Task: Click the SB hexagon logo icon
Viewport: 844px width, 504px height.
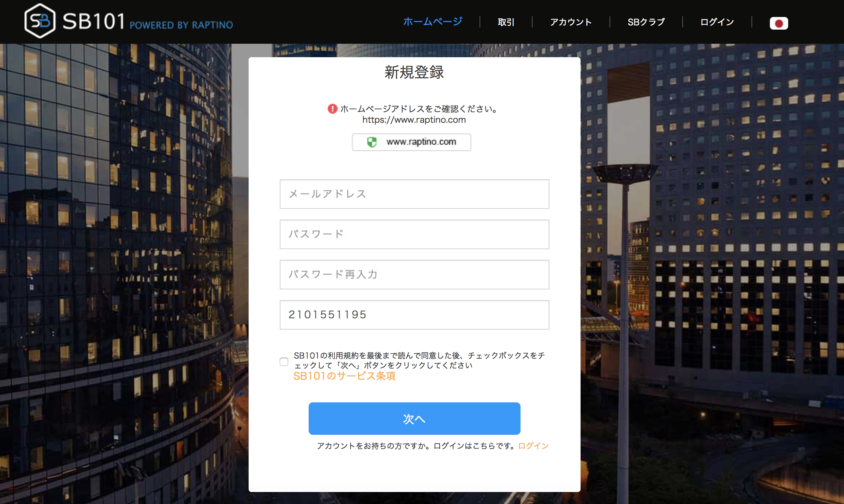Action: (x=40, y=21)
